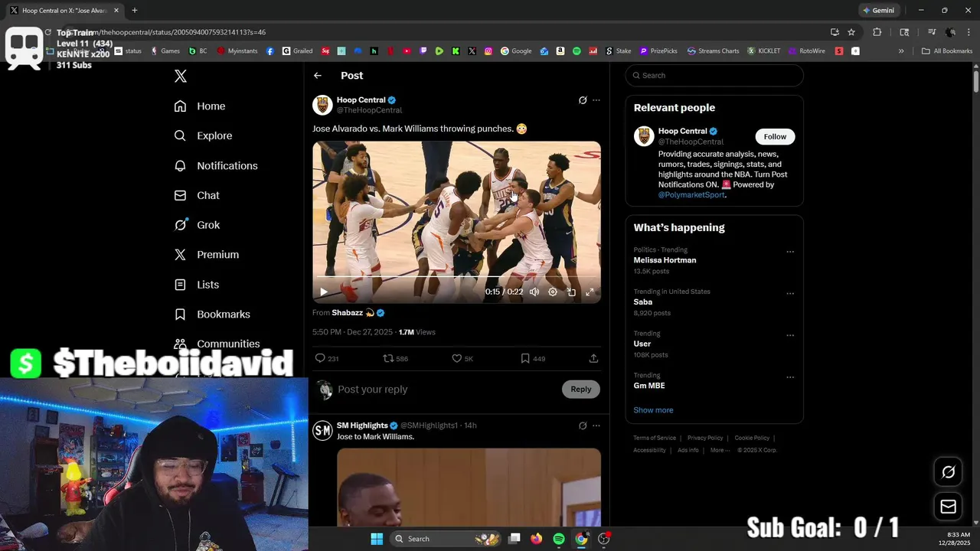Open PrizePicks bookmark
The height and width of the screenshot is (551, 980).
(x=658, y=51)
